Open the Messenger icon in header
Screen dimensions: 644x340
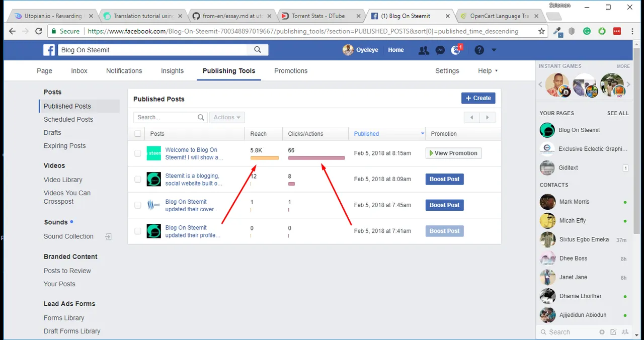(440, 50)
